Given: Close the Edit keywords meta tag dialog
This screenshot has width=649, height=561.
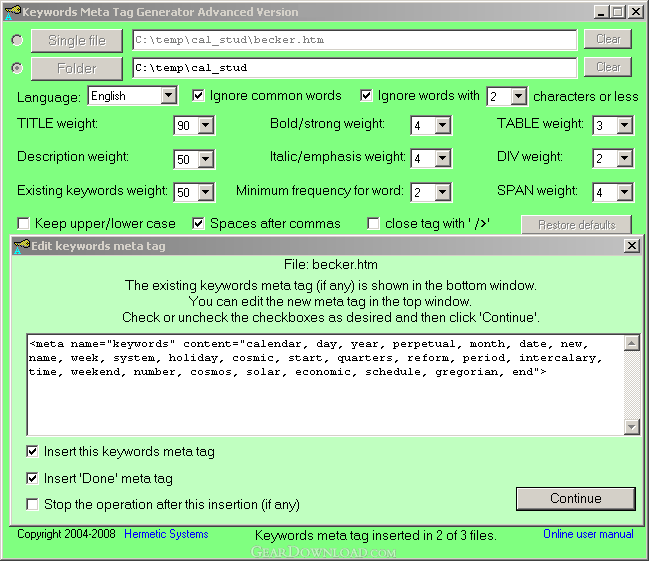Looking at the screenshot, I should click(x=632, y=246).
